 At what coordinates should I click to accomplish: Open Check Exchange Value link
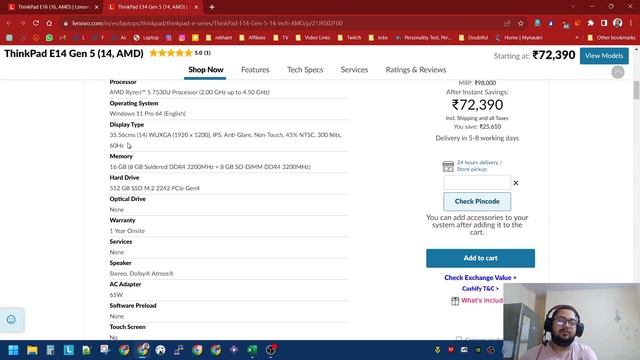click(x=480, y=278)
